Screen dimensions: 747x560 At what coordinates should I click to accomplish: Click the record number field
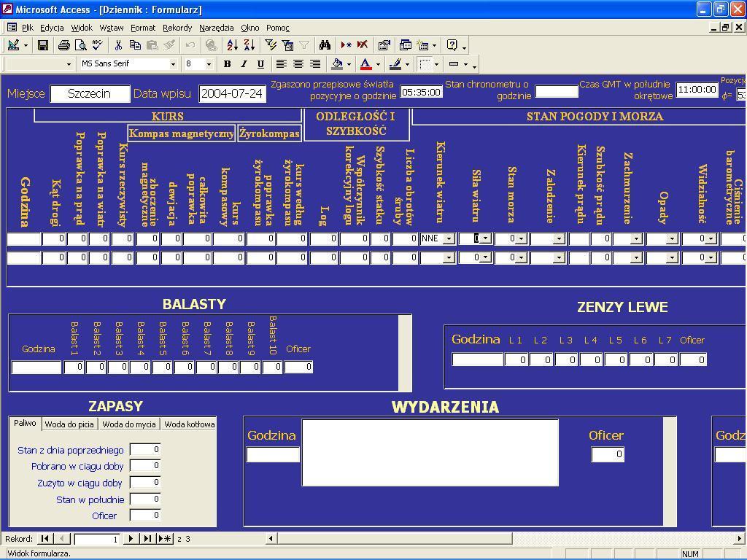[97, 539]
